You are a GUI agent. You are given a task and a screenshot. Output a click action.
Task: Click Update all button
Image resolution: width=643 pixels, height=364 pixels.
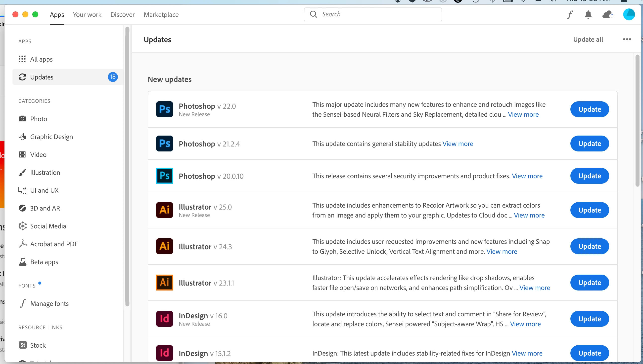point(588,39)
